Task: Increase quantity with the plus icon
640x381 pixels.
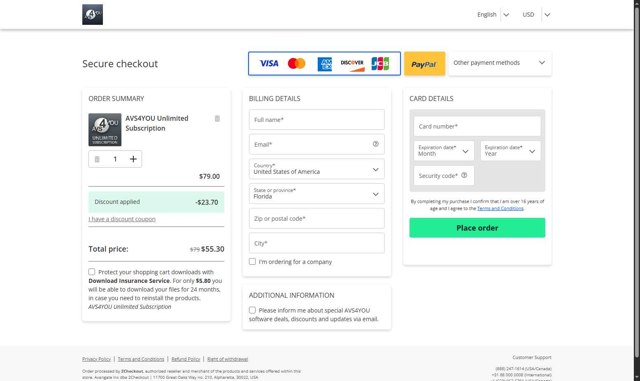Action: coord(133,159)
